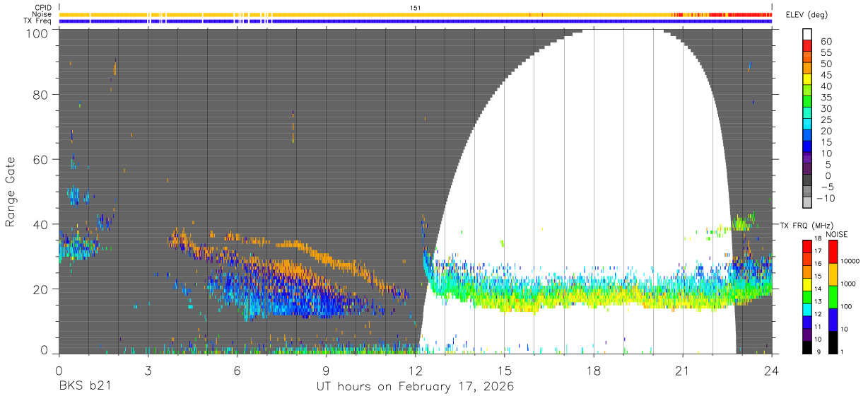Click the TX Freq row label above the plot

coord(37,21)
